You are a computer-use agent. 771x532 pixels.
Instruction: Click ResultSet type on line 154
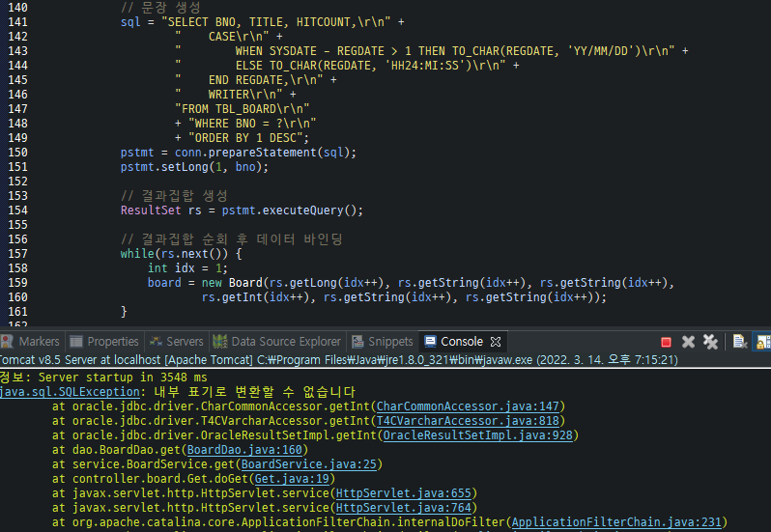[151, 210]
